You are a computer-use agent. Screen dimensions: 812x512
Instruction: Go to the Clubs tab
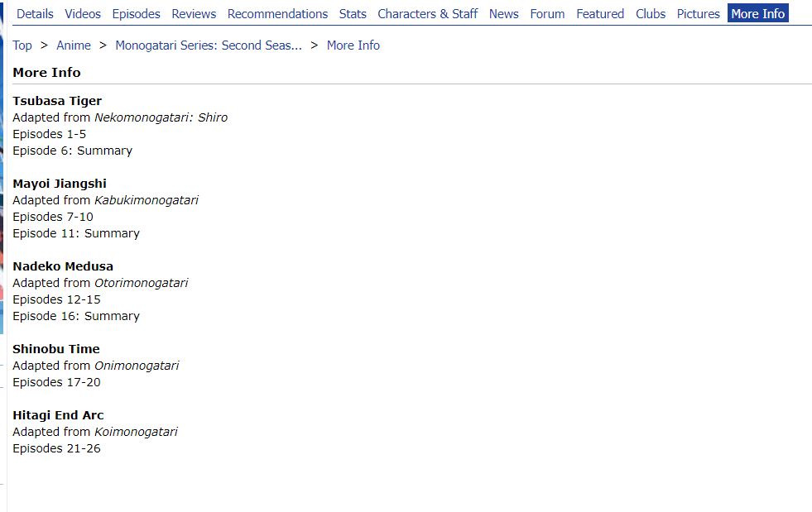pyautogui.click(x=651, y=14)
